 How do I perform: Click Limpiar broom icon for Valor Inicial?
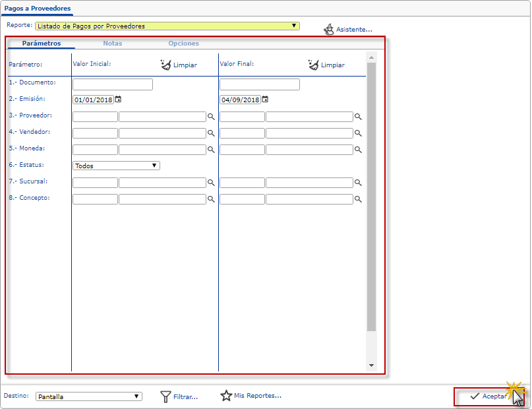pyautogui.click(x=165, y=65)
